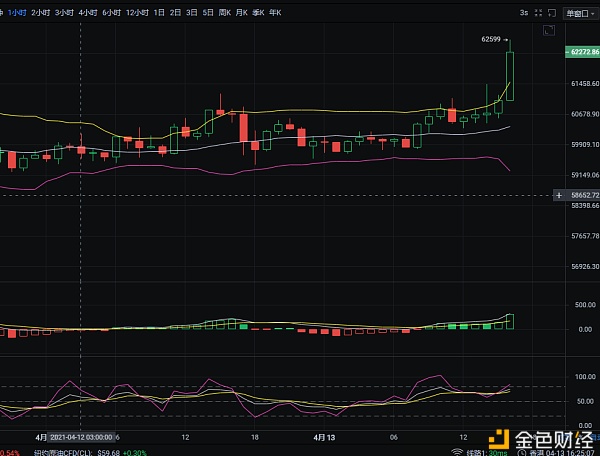Select the 5日 interval
The width and height of the screenshot is (600, 456).
(x=208, y=13)
